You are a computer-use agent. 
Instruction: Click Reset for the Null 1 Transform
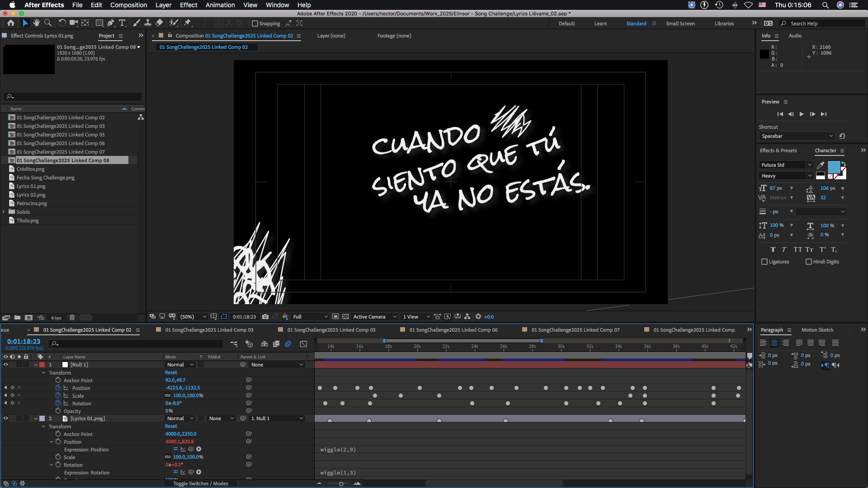pyautogui.click(x=171, y=373)
